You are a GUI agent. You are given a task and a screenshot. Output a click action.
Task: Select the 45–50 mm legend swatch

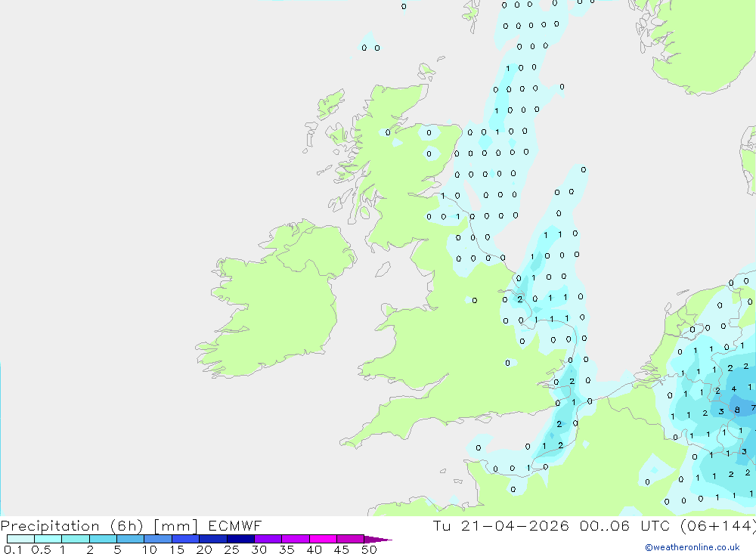(x=351, y=539)
